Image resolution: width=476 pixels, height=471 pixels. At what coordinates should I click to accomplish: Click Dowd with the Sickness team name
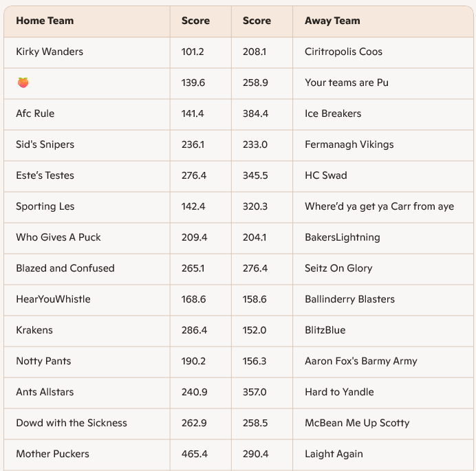point(72,423)
